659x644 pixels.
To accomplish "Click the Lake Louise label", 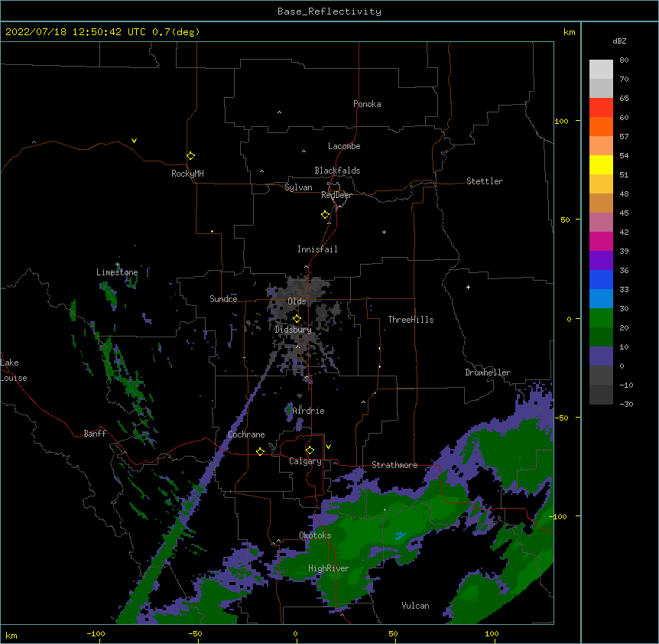I will tap(14, 370).
